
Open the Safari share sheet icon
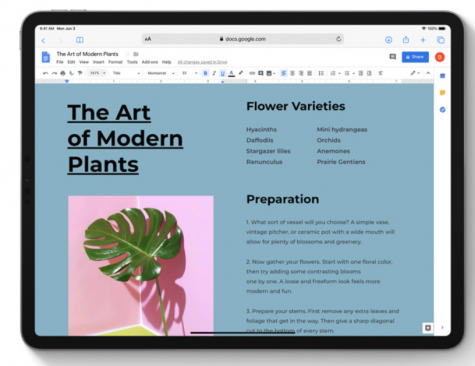coord(406,40)
